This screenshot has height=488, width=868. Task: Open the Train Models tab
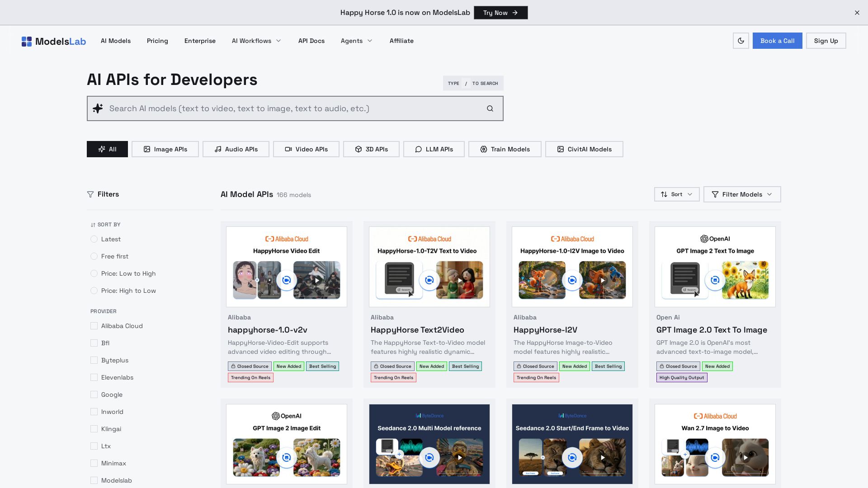(x=505, y=149)
